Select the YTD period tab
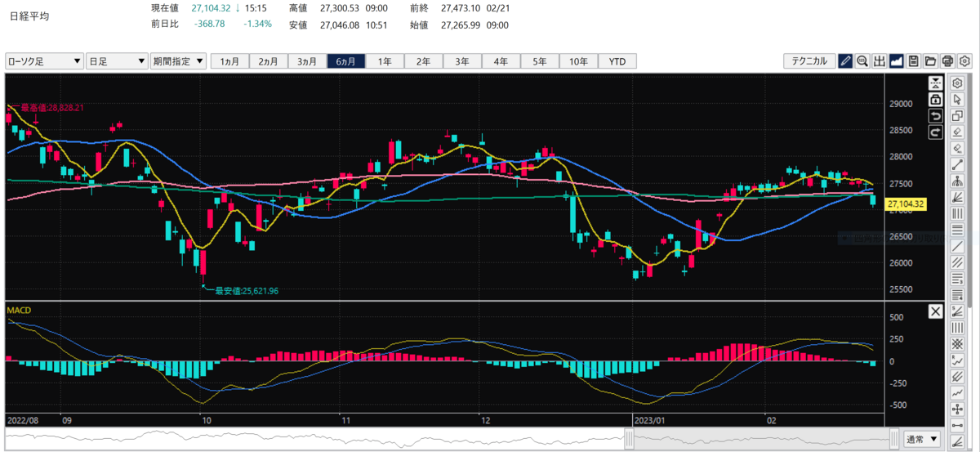The image size is (980, 452). (x=617, y=61)
